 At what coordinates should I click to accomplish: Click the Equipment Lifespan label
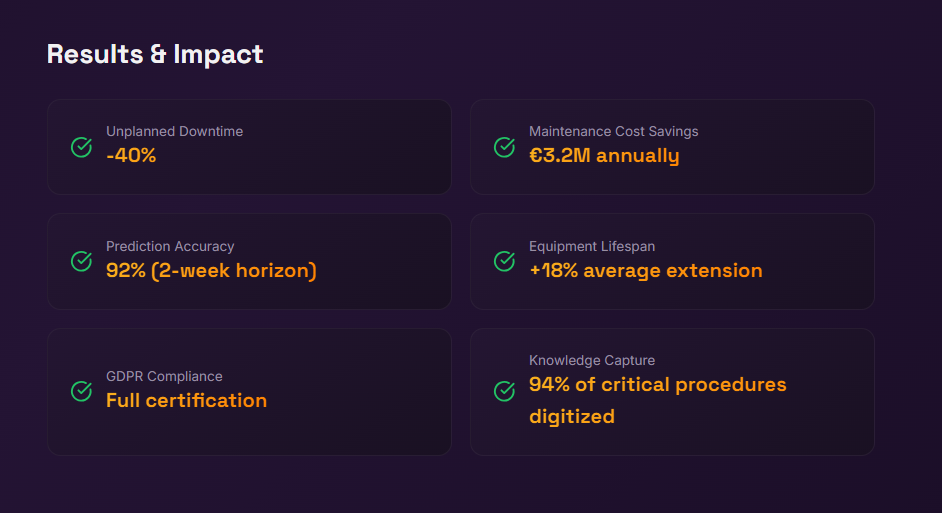click(592, 246)
